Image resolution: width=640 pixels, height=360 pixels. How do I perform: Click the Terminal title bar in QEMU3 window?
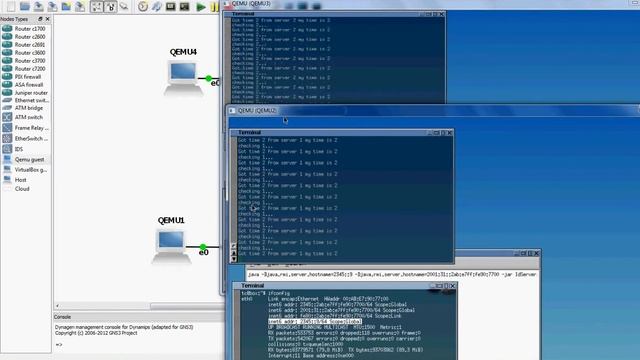point(335,14)
